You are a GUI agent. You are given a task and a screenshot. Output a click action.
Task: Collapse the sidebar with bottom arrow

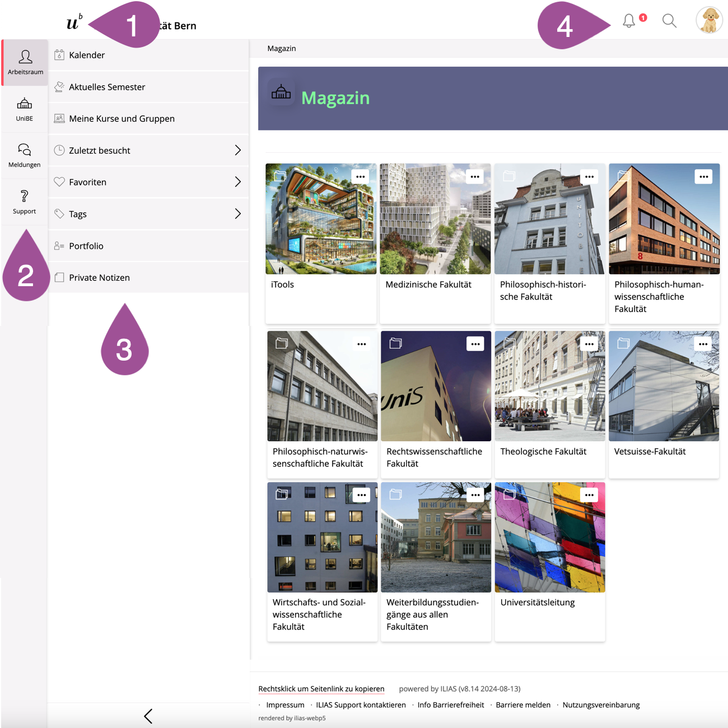(148, 716)
